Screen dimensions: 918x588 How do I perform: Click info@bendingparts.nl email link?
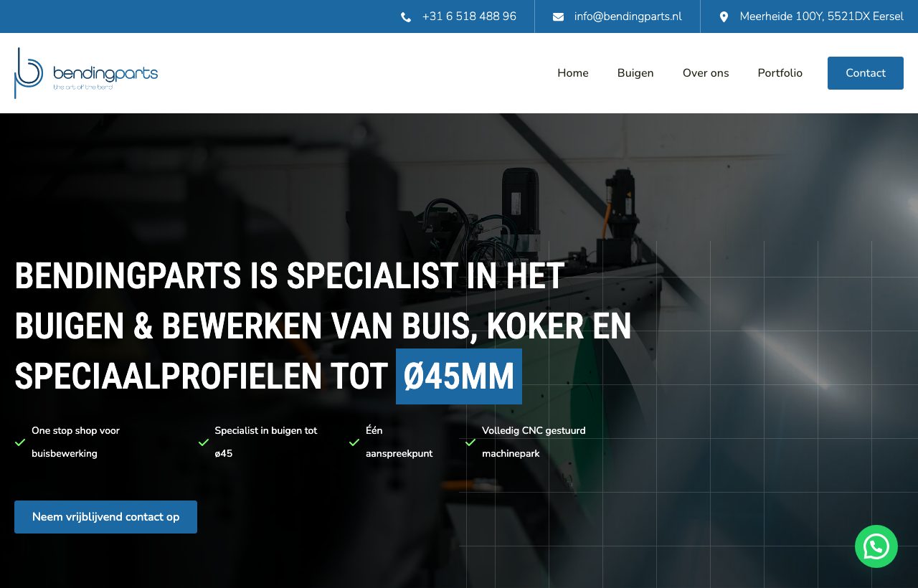click(x=628, y=16)
